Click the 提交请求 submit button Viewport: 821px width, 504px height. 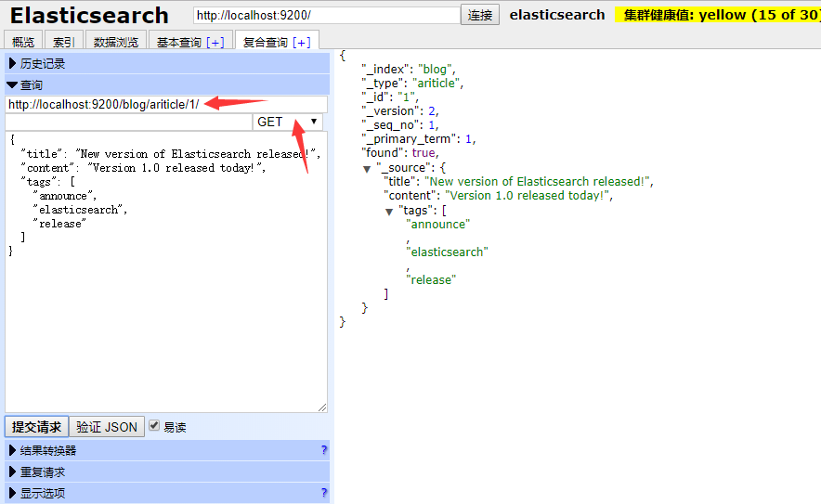(36, 427)
